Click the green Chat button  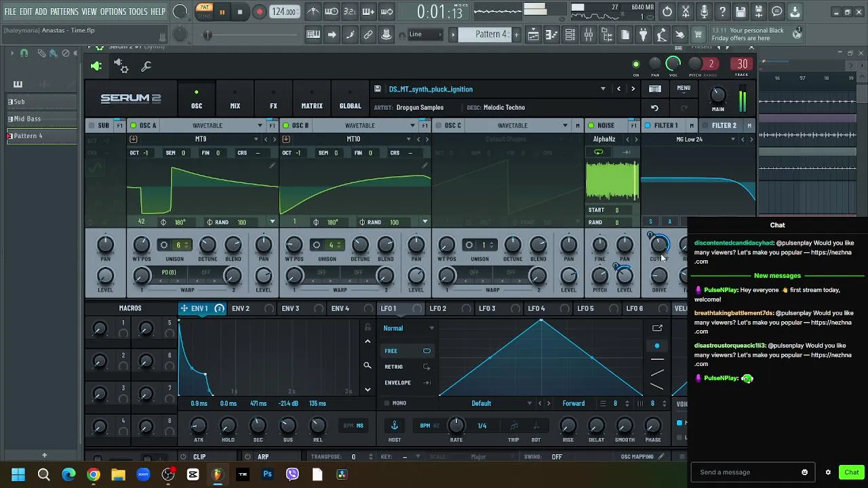point(852,472)
